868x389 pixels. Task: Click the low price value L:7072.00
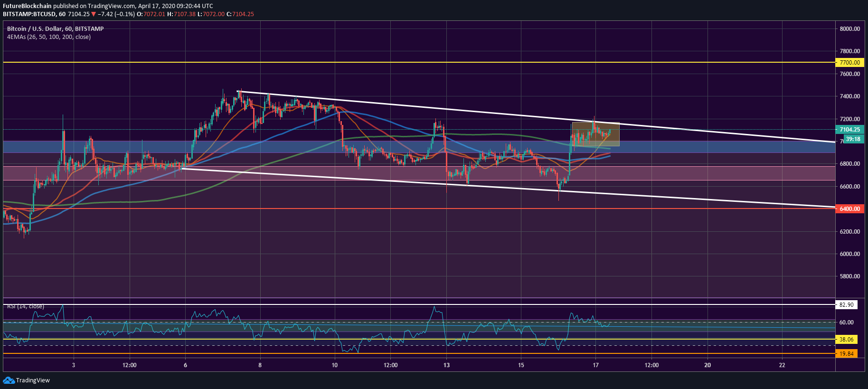pos(211,14)
